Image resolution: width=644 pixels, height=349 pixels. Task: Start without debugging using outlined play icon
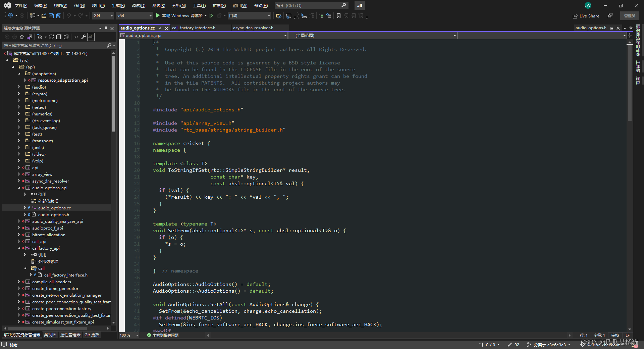[211, 15]
